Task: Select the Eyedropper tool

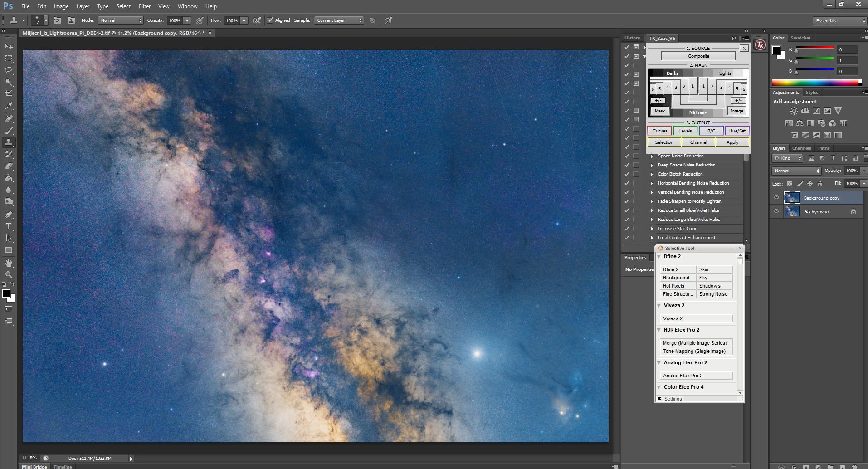Action: [x=9, y=106]
